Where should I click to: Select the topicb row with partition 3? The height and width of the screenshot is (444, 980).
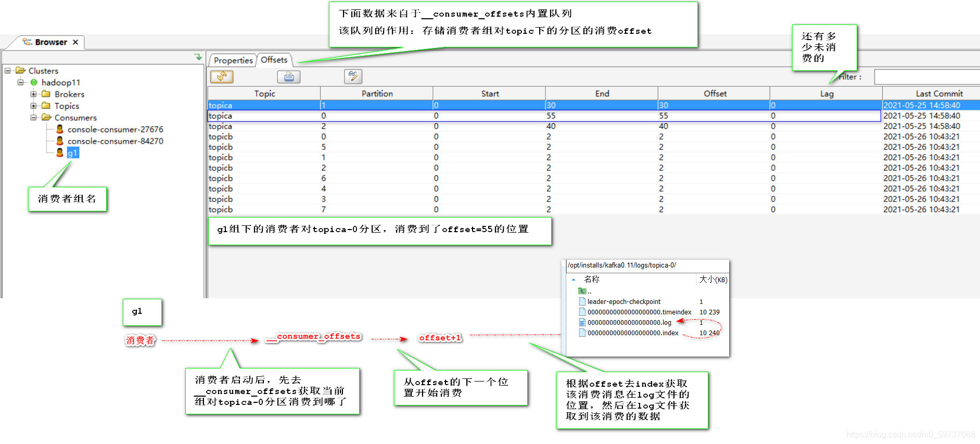[594, 199]
